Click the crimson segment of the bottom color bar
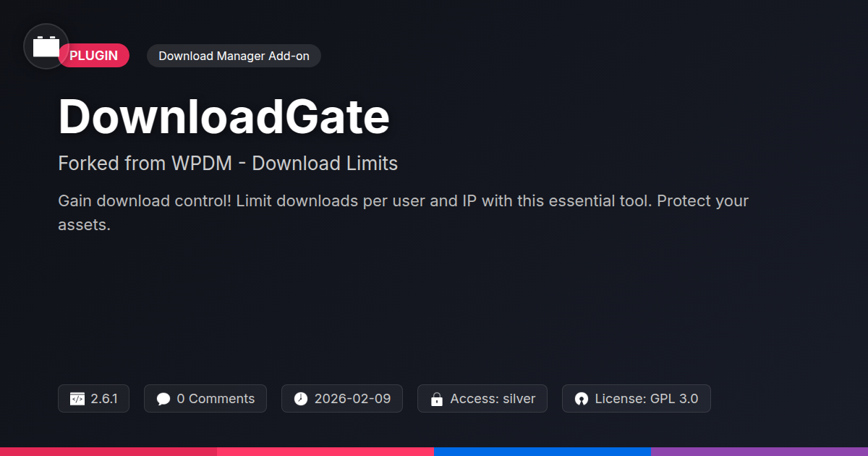 coord(109,452)
